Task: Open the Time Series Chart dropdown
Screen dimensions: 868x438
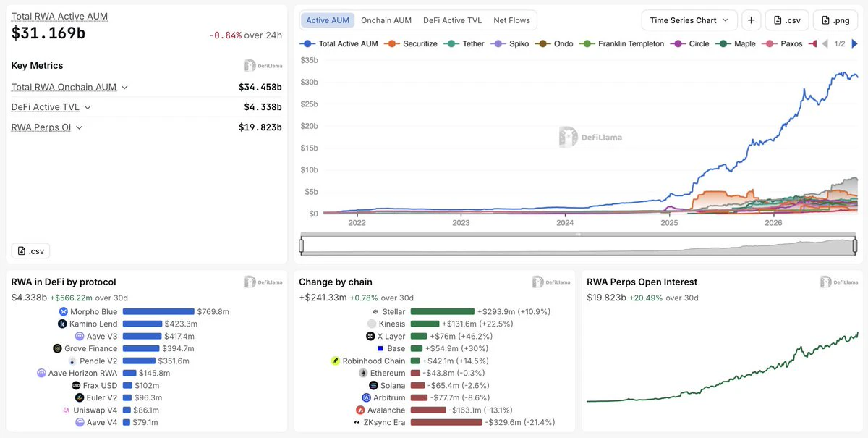Action: point(689,20)
